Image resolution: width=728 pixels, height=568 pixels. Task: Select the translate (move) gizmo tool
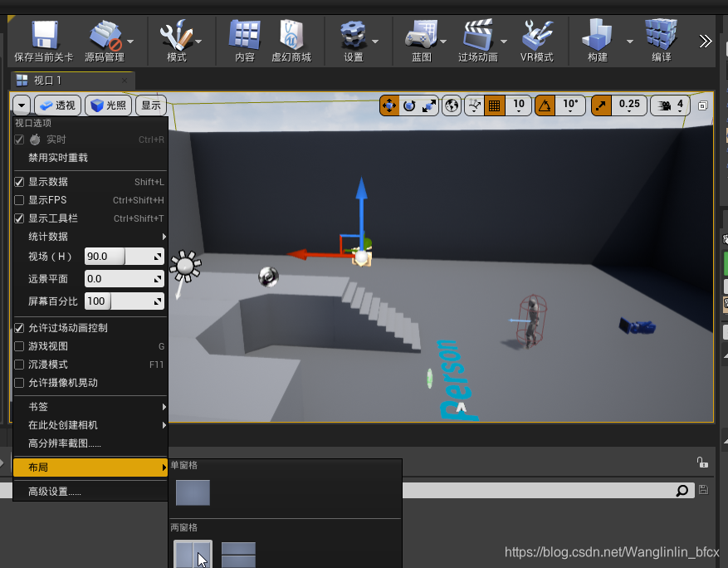click(x=389, y=106)
